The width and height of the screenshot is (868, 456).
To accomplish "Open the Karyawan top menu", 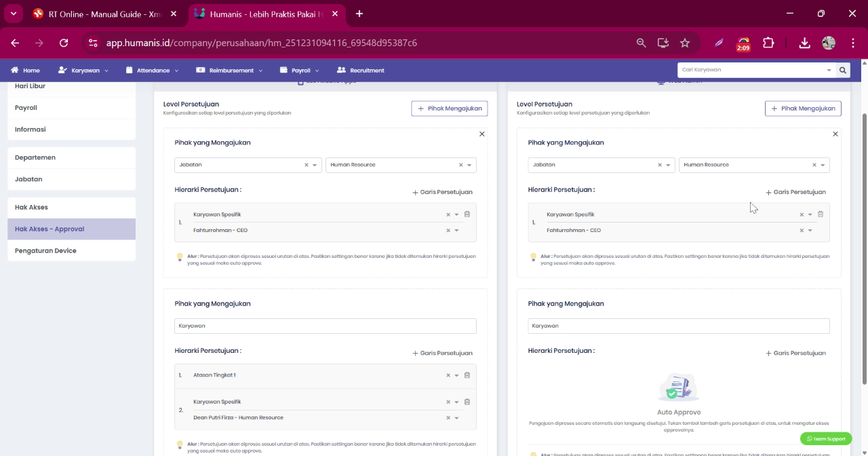I will click(83, 70).
